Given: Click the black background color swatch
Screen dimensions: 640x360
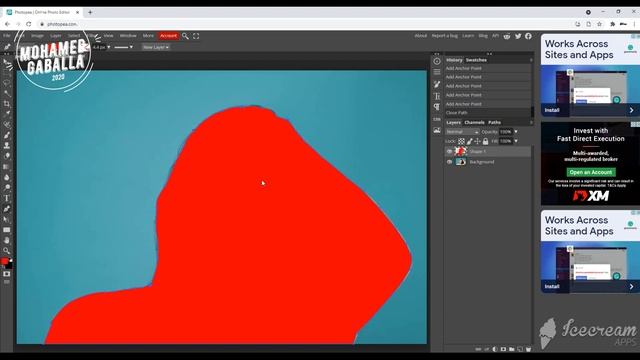Looking at the screenshot, I should (x=9, y=266).
